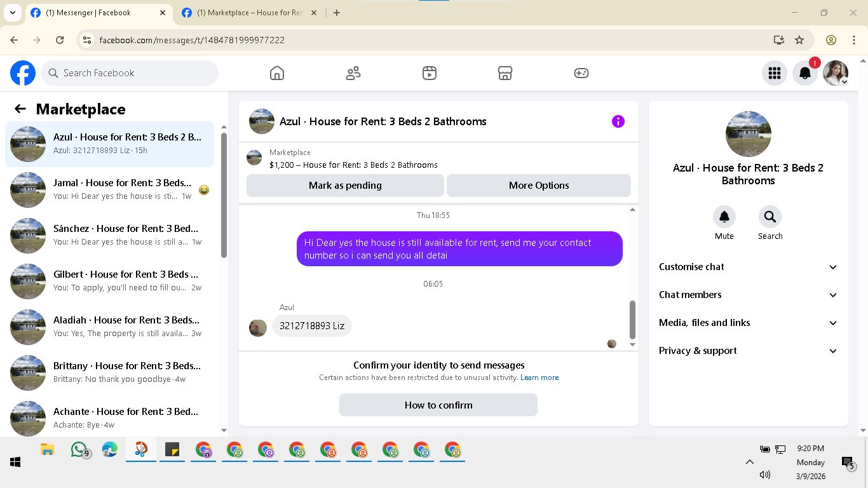Open Microsoft Edge from the taskbar
868x488 pixels.
(x=109, y=450)
